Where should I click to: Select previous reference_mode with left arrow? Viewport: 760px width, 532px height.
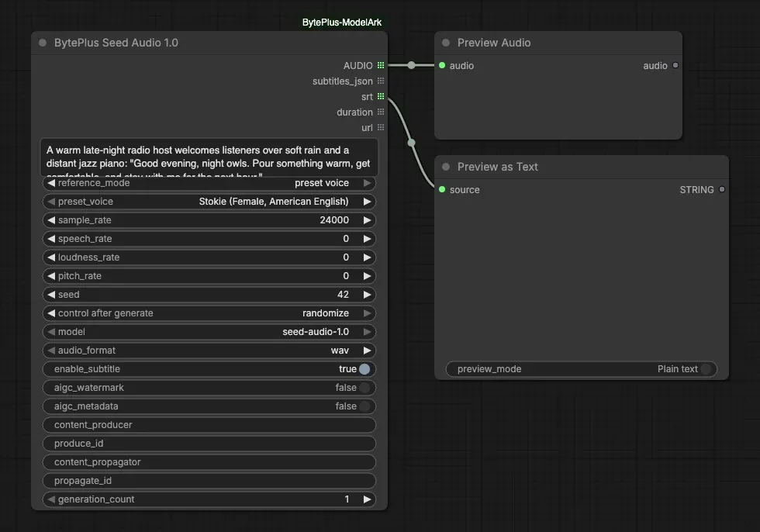[51, 183]
